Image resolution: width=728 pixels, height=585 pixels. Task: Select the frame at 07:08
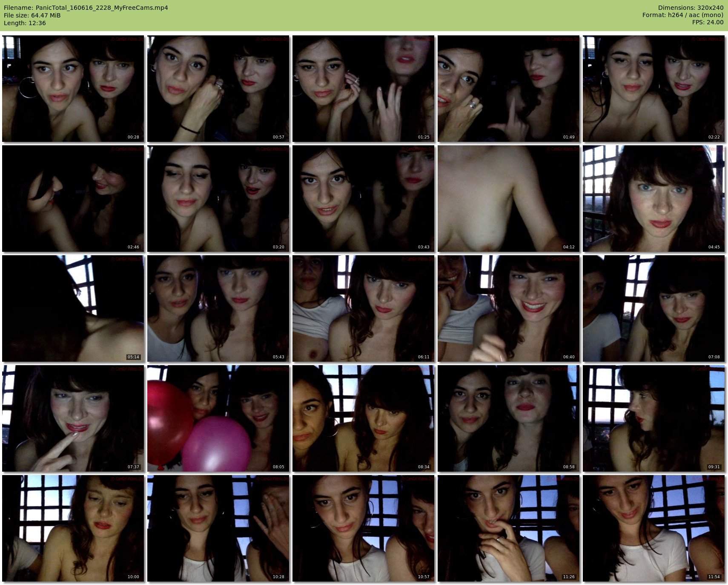point(653,308)
